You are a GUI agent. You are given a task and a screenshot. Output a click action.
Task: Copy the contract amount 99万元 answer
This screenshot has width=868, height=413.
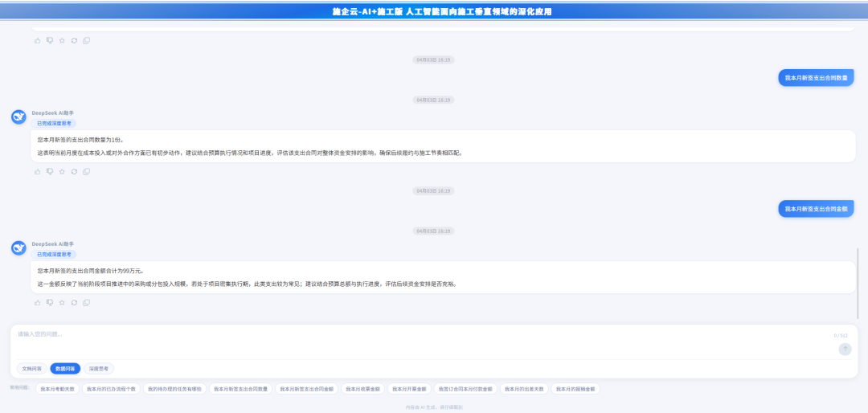pos(86,303)
